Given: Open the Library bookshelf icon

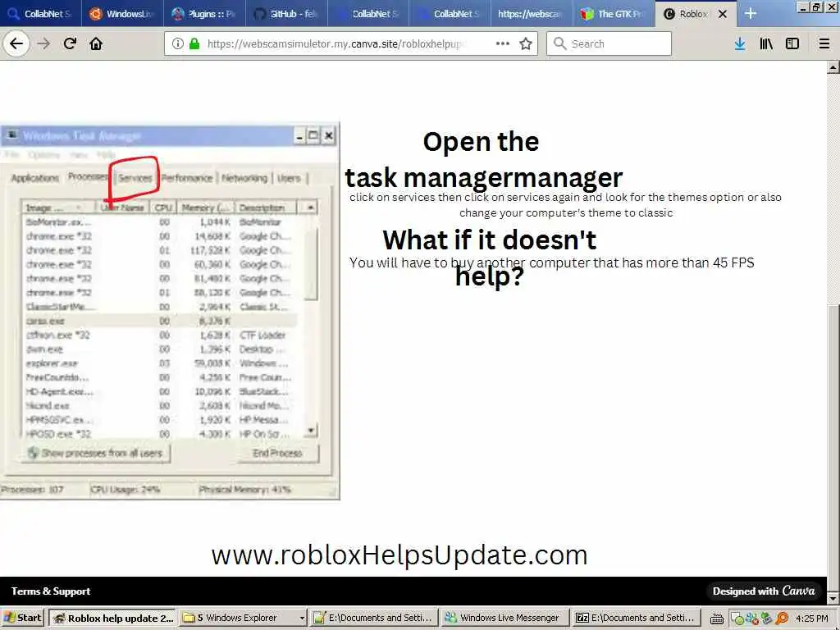Looking at the screenshot, I should [x=766, y=44].
